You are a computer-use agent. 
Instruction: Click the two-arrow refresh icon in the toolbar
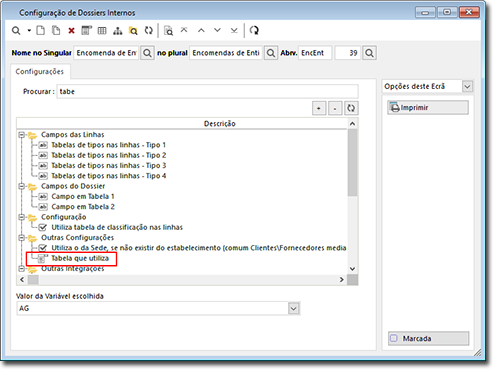[x=149, y=31]
